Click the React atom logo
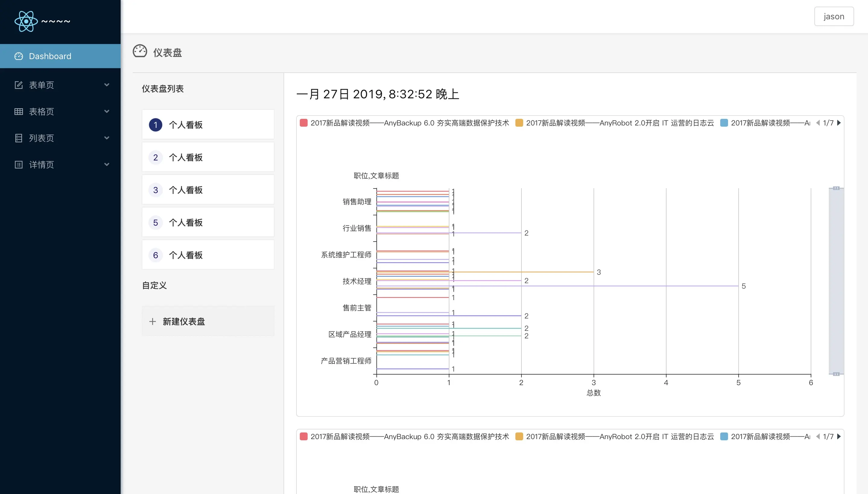868x494 pixels. tap(26, 21)
